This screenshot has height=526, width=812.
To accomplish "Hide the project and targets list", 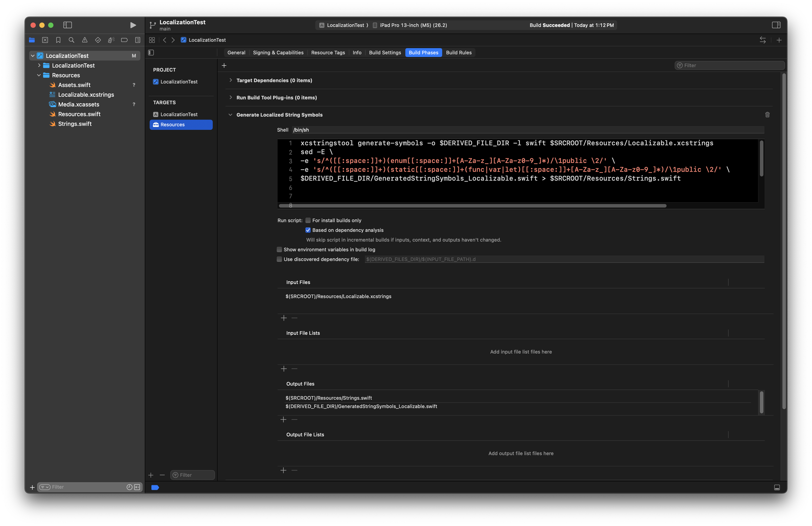I will point(151,52).
